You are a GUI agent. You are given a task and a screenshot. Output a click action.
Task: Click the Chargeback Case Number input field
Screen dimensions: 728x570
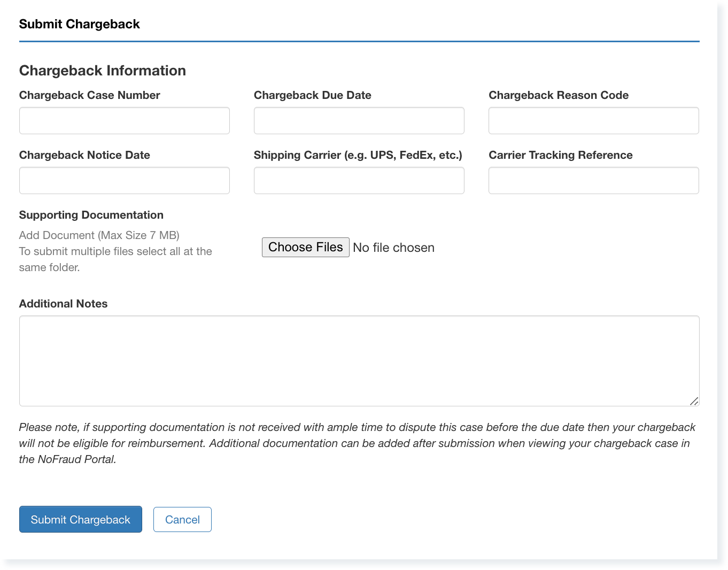click(124, 120)
